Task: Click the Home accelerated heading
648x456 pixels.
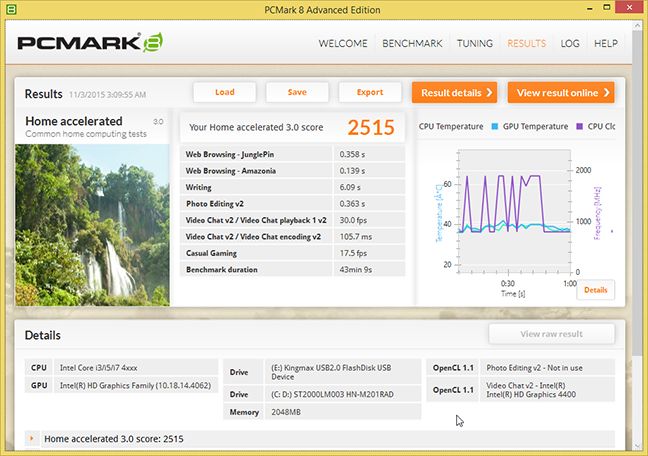Action: click(x=74, y=121)
